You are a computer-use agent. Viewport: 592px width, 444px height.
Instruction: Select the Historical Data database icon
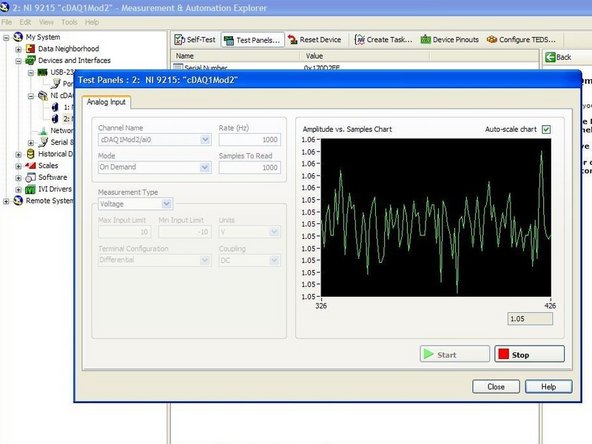coord(31,154)
